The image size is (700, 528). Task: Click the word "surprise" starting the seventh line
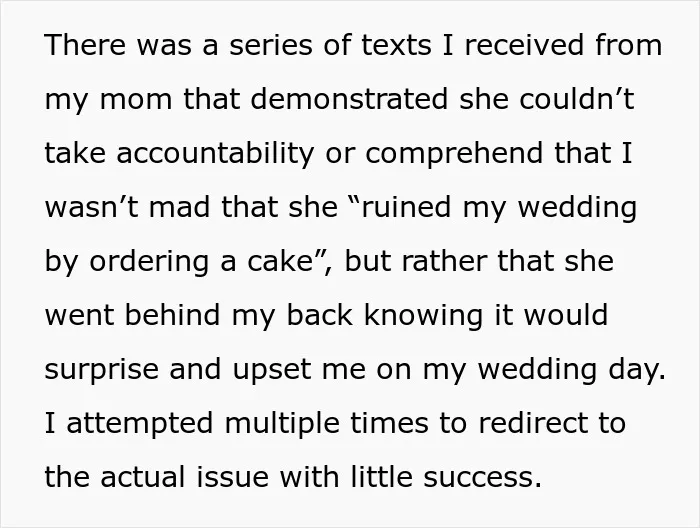[102, 370]
